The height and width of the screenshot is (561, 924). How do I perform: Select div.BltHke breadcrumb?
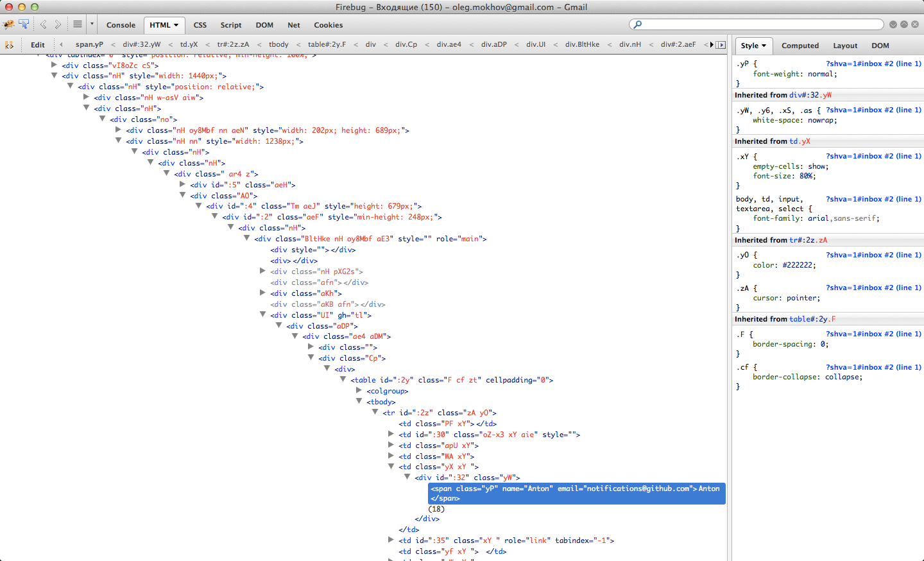tap(582, 44)
